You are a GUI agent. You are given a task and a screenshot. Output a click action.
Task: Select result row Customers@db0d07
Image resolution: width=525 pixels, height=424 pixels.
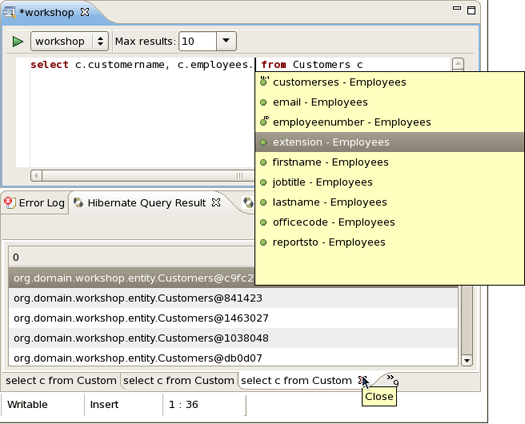tap(233, 358)
